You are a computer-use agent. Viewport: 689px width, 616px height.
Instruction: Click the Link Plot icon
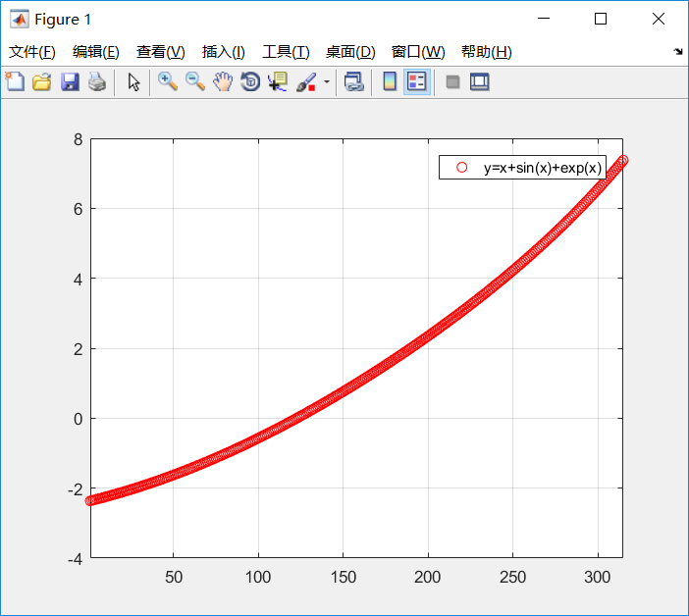tap(354, 81)
